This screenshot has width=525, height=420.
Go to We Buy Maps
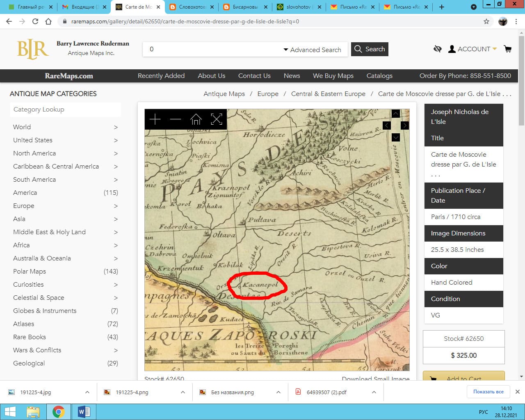click(333, 76)
